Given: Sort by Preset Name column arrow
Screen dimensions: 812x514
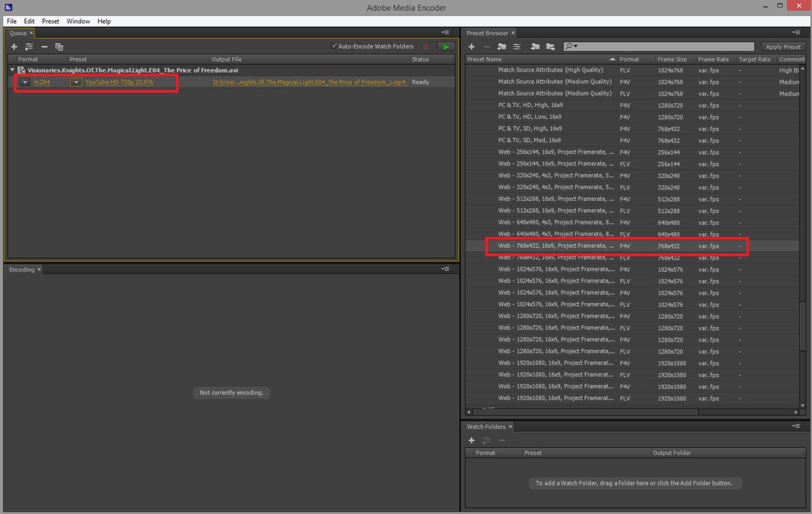Looking at the screenshot, I should tap(612, 60).
